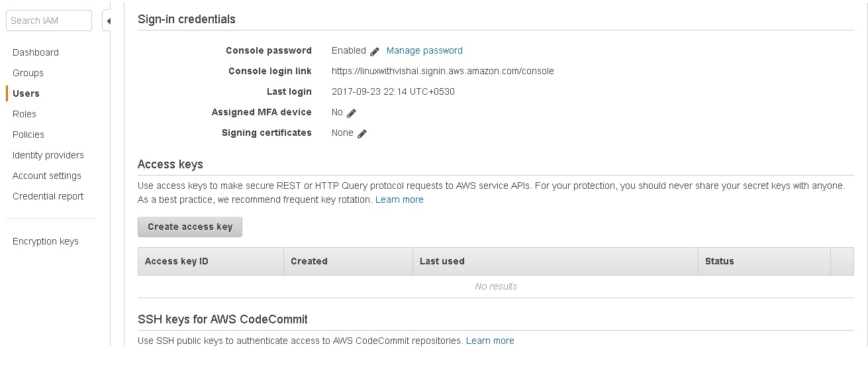This screenshot has height=385, width=868.
Task: Click the Last used column header
Action: click(442, 261)
